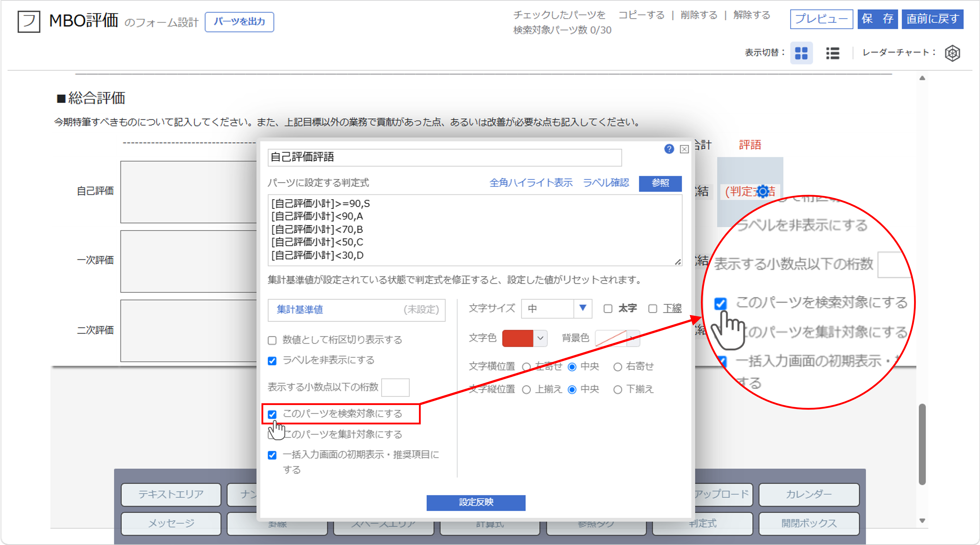
Task: Open the help question mark icon
Action: (669, 149)
